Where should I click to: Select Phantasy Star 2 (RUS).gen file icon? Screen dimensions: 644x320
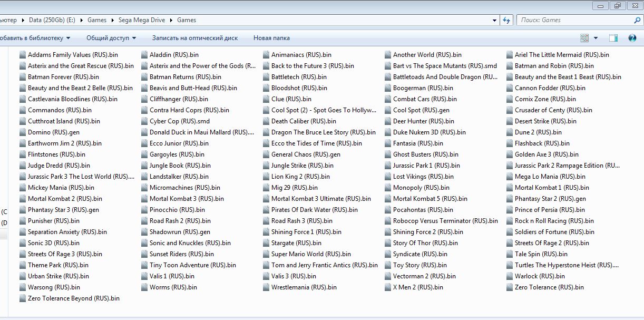tap(510, 199)
